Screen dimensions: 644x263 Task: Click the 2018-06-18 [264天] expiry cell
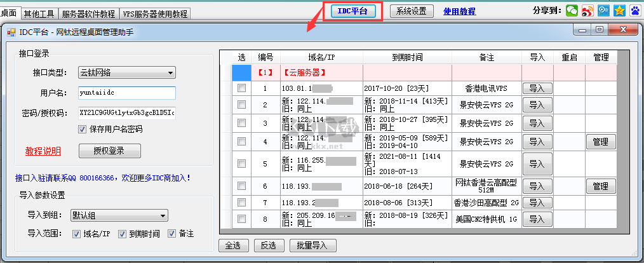(408, 186)
